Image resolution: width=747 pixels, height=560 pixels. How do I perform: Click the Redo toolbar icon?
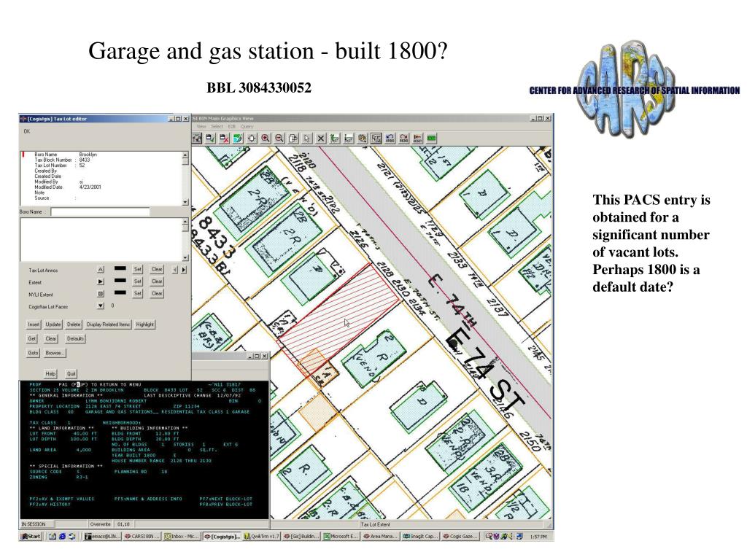pos(403,138)
